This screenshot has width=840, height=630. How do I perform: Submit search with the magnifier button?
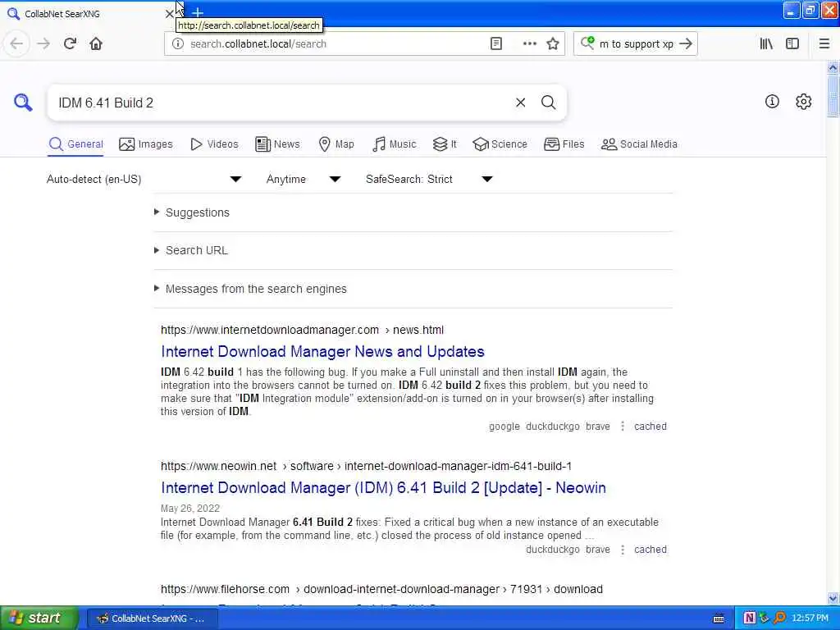pyautogui.click(x=548, y=103)
